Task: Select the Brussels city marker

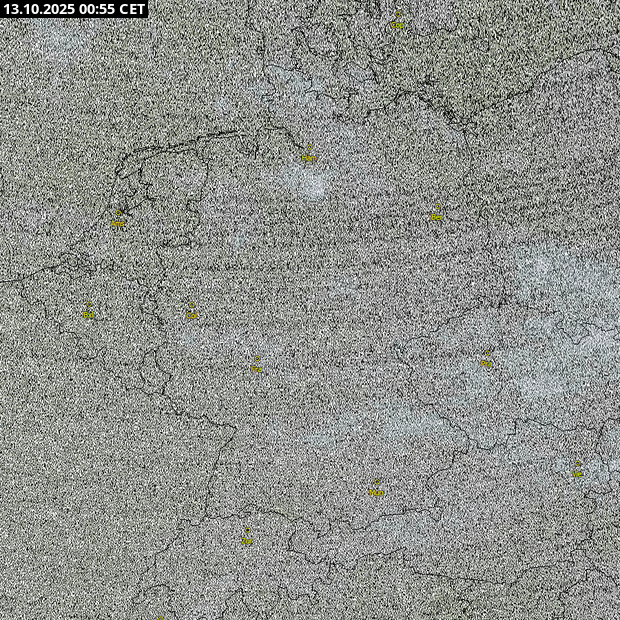Action: click(x=88, y=312)
